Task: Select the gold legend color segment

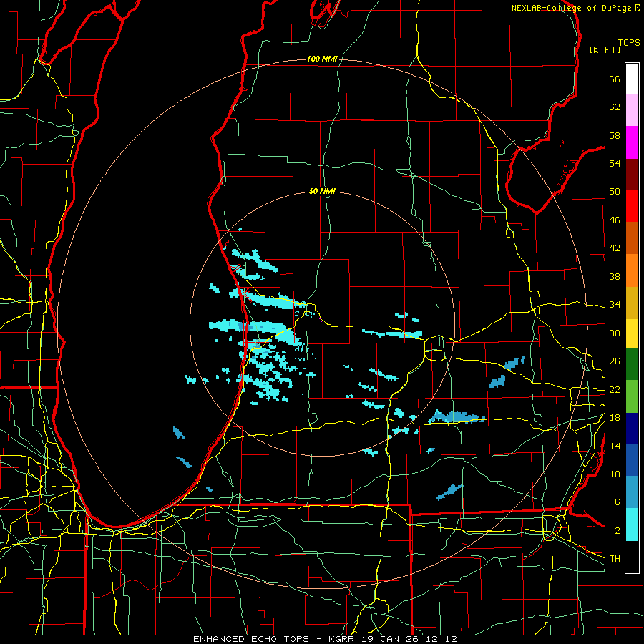Action: click(x=632, y=303)
